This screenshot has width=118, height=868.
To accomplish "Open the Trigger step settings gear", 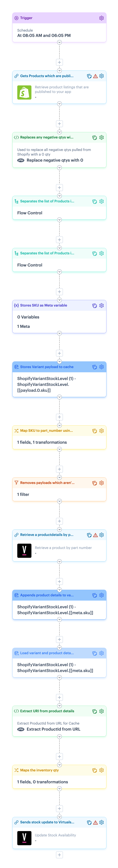I will 101,18.
